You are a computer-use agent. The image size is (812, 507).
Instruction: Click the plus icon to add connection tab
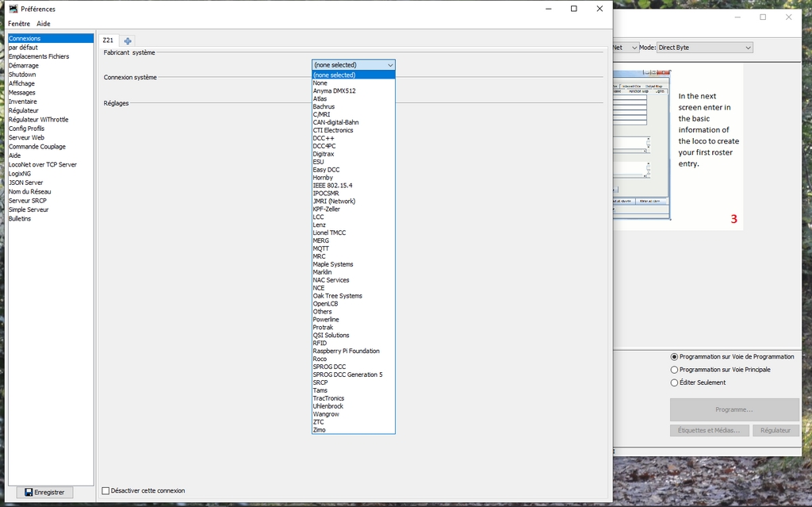tap(128, 40)
